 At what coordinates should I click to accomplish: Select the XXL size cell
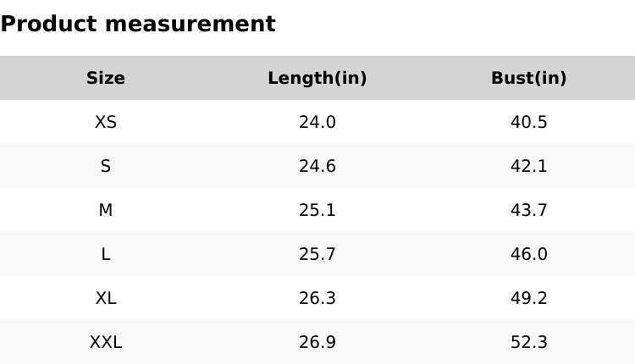pos(106,342)
